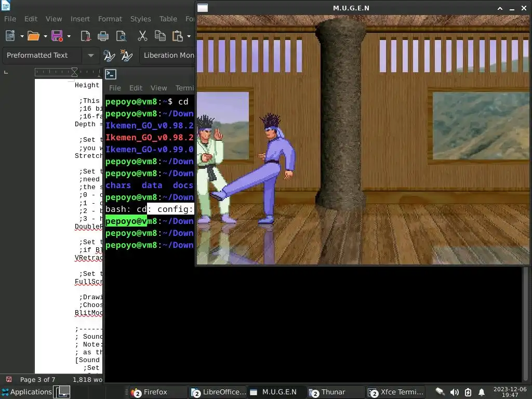Click the clock showing 2023-12-06 19:47
The height and width of the screenshot is (399, 532).
(510, 392)
